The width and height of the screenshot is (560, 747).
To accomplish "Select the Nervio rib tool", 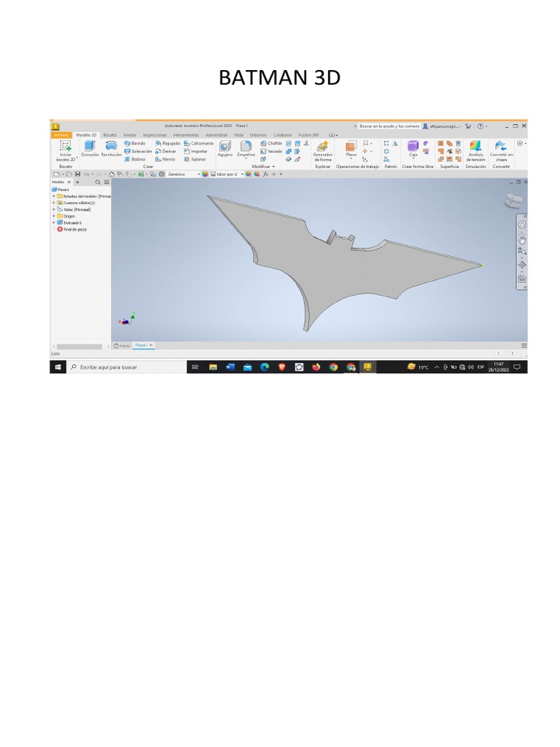I will pyautogui.click(x=166, y=160).
